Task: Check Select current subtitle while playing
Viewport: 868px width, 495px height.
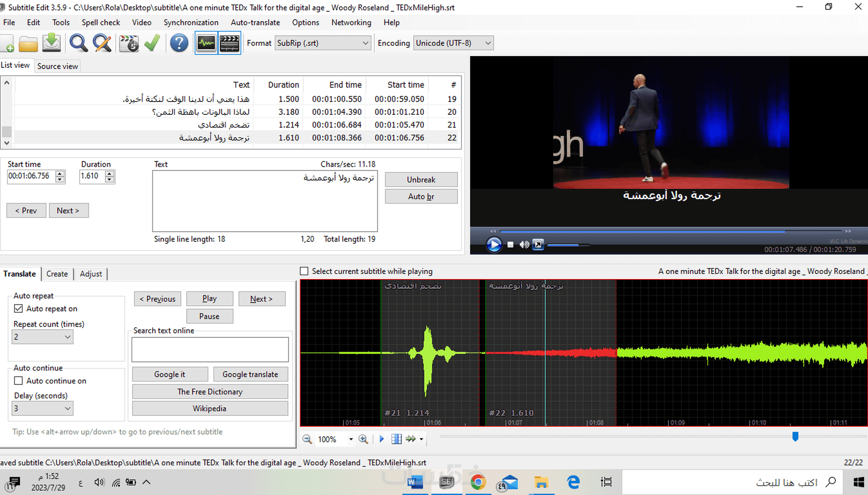Action: click(x=304, y=271)
